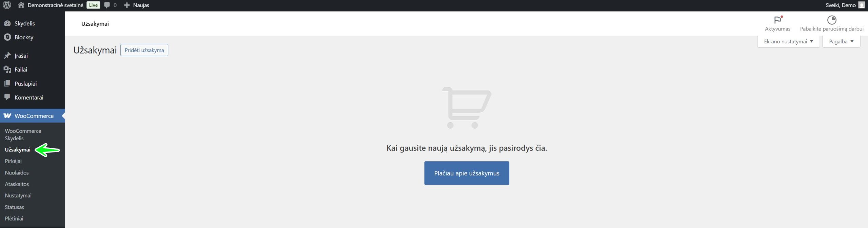Click the Blocksy sidebar icon
The image size is (868, 228).
pyautogui.click(x=7, y=37)
